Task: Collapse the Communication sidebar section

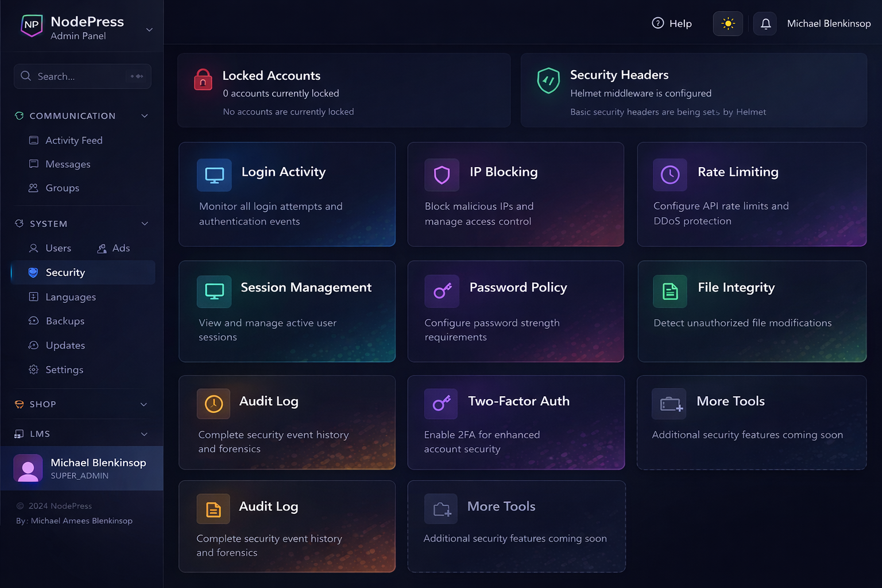Action: click(145, 116)
